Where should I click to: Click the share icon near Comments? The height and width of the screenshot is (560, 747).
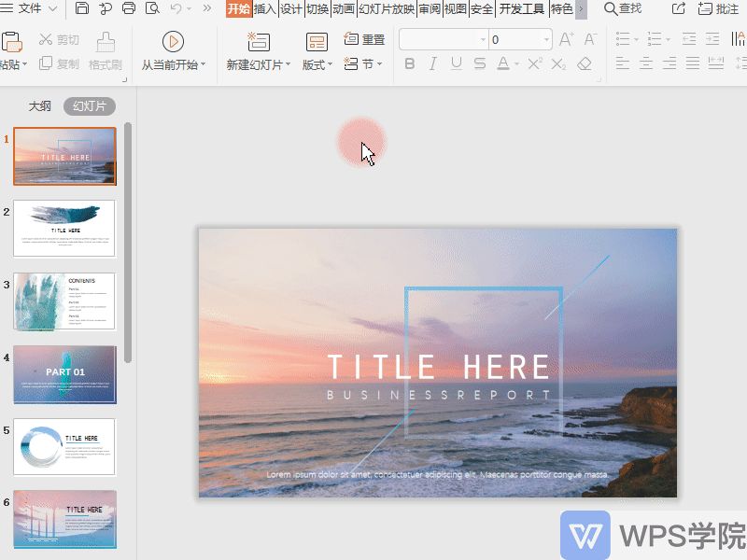click(679, 9)
